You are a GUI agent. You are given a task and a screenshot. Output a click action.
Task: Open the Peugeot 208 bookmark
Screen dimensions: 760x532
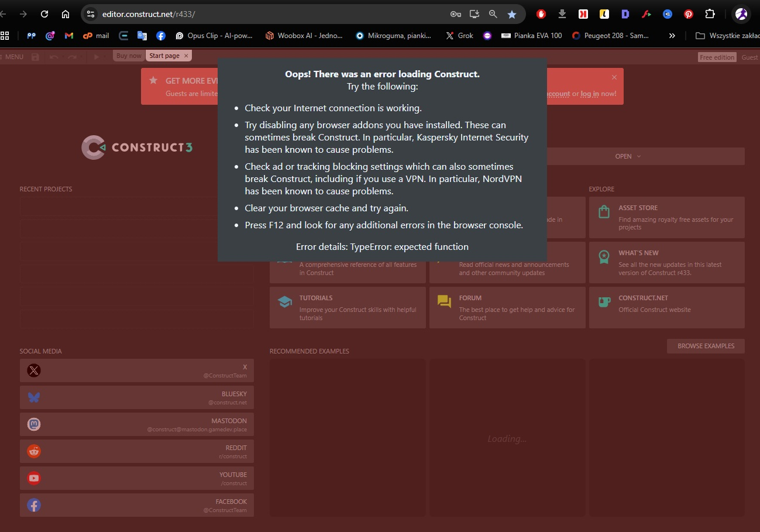pos(611,36)
